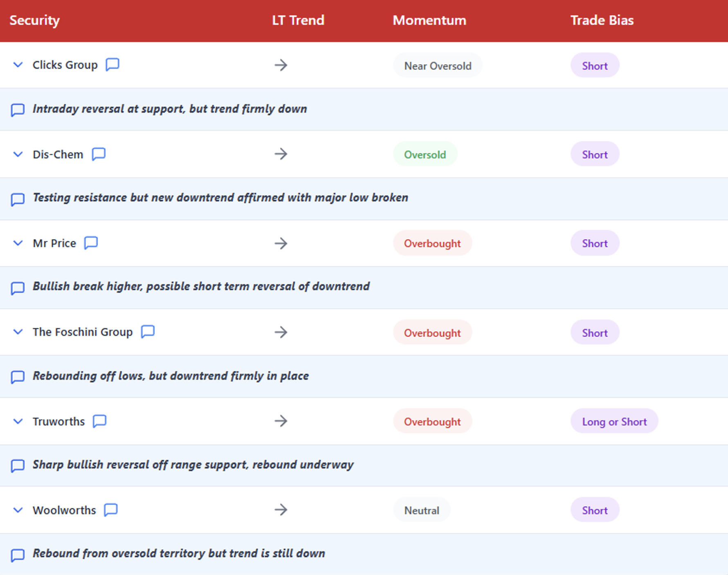Click comment icon before 'Sharp bullish reversal' note
This screenshot has height=575, width=728.
point(18,465)
